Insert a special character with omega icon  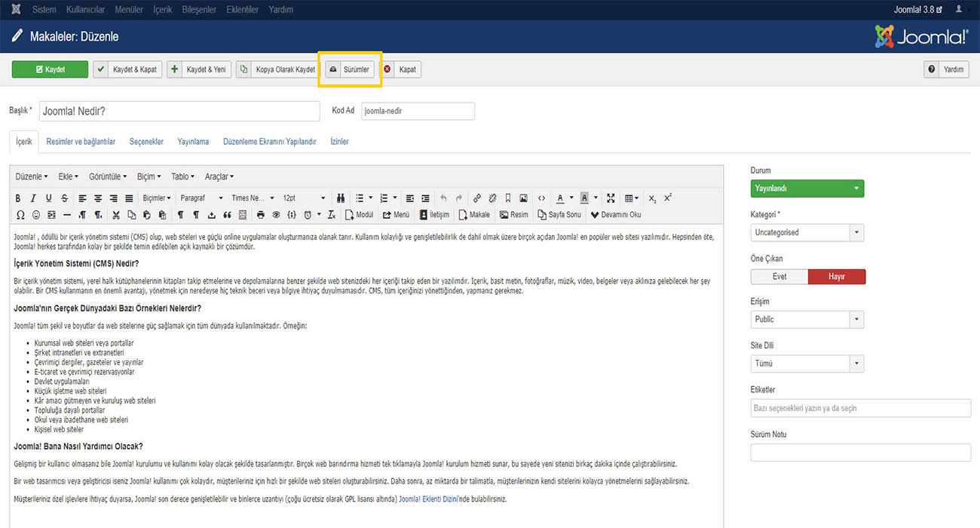pyautogui.click(x=20, y=215)
